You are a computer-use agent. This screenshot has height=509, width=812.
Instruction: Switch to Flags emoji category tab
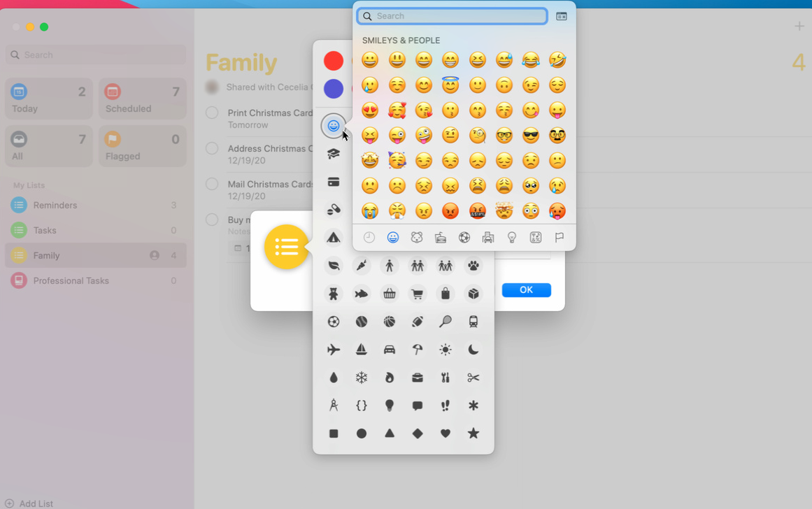click(560, 238)
